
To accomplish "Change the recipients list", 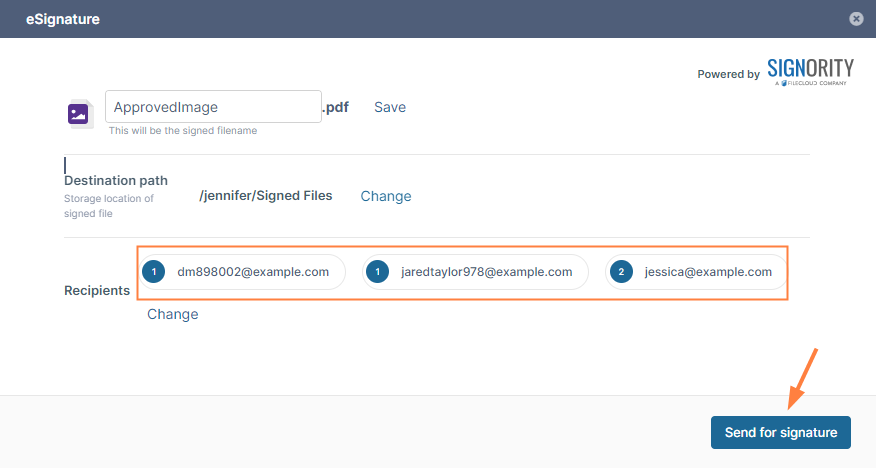I will tap(173, 314).
